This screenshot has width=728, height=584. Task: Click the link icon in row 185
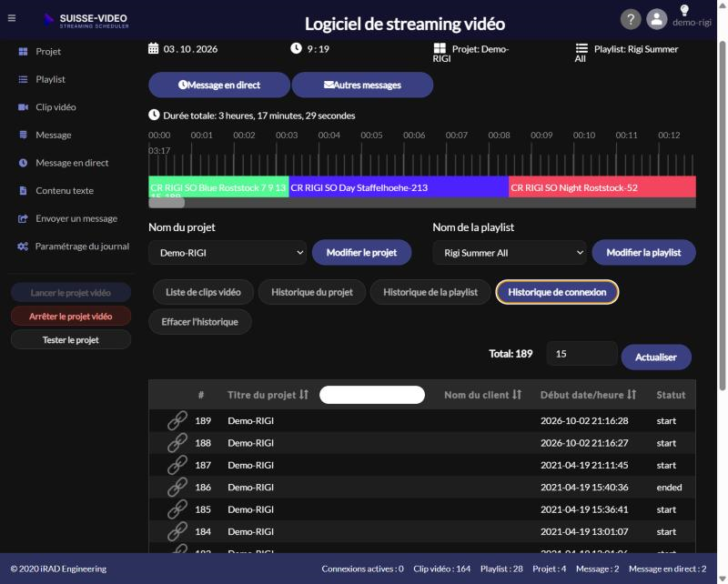[177, 509]
